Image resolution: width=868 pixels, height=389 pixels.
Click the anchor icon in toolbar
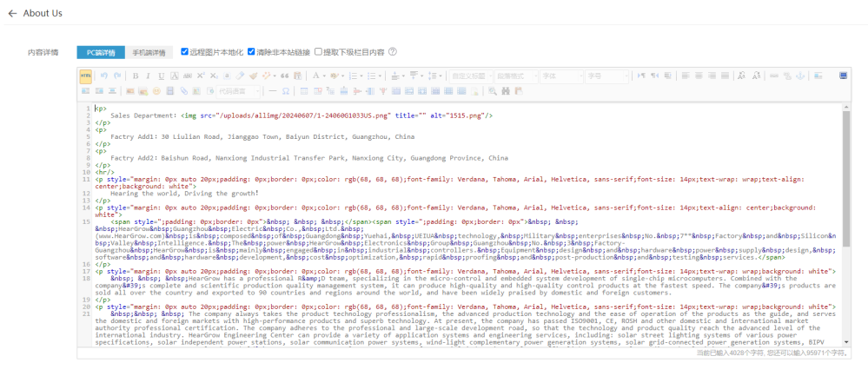point(799,76)
